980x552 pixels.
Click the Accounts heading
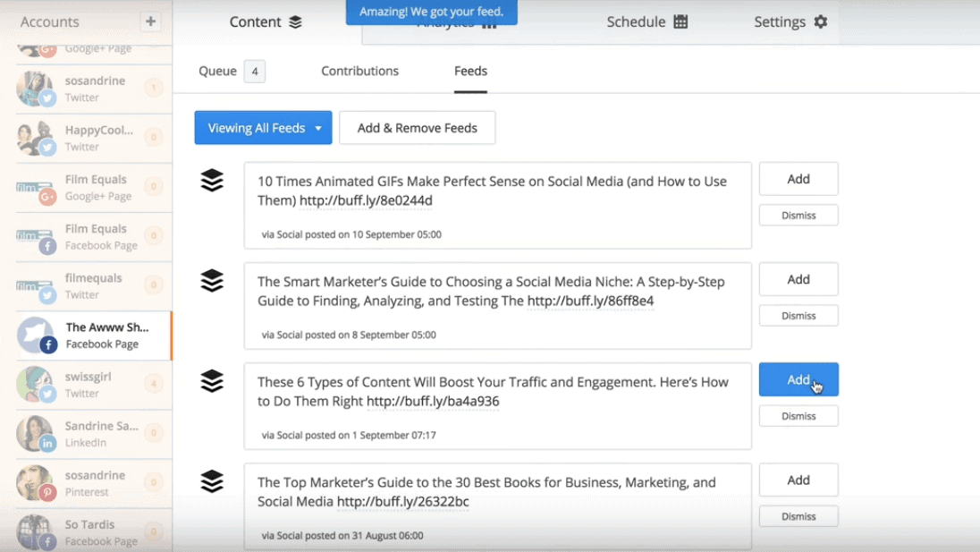tap(50, 21)
